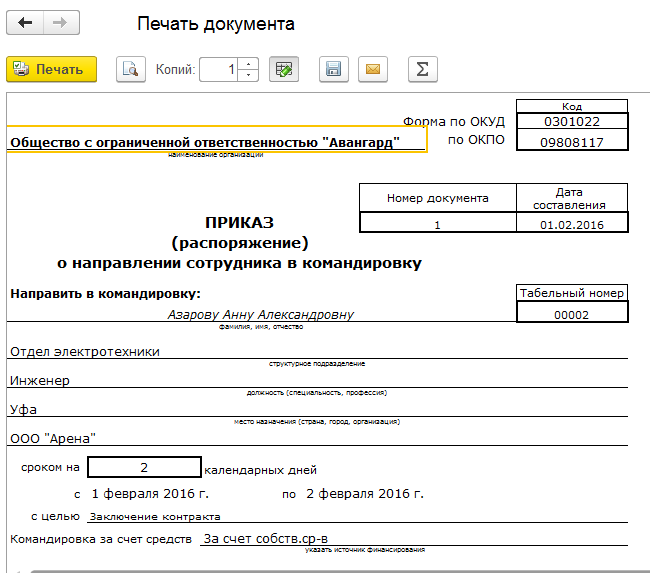
Task: Click the document date cell 01.02.2016
Action: 572,225
